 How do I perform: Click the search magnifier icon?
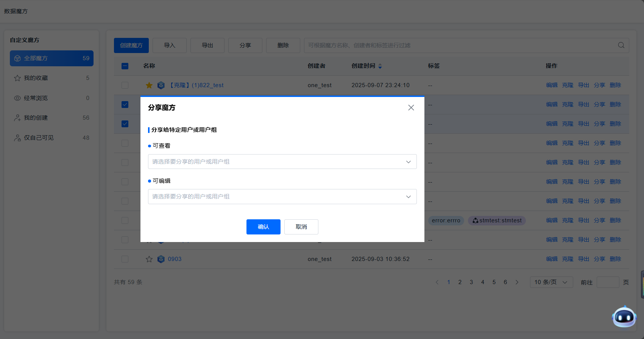621,45
